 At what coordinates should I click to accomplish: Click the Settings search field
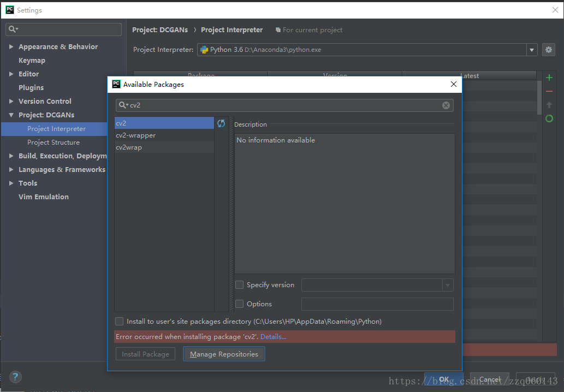[64, 29]
